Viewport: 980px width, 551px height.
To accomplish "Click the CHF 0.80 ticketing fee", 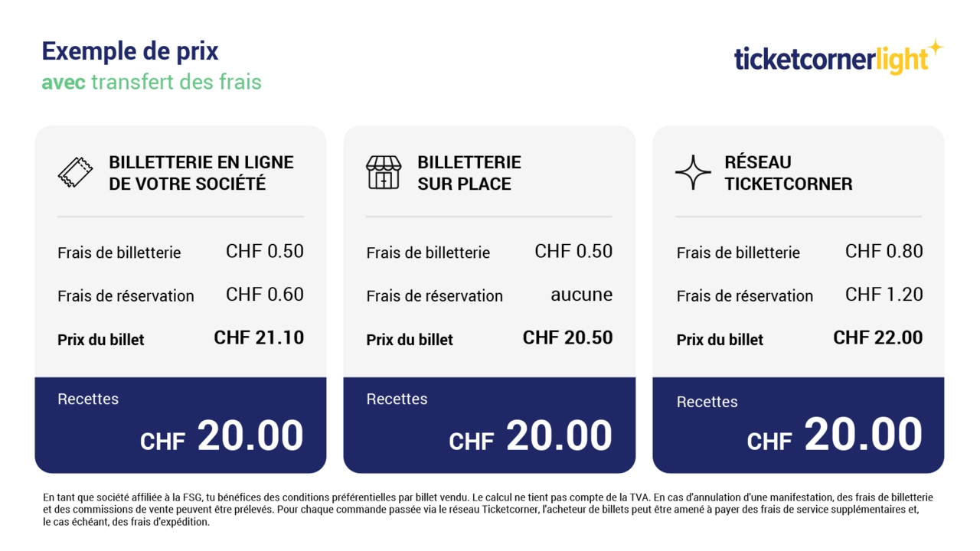I will click(884, 251).
